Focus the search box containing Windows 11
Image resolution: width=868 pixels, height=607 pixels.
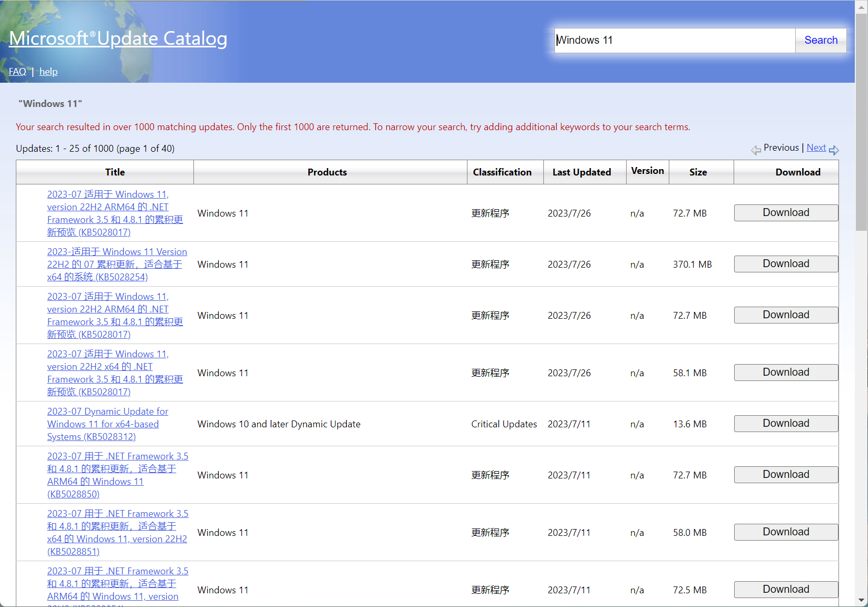click(675, 40)
